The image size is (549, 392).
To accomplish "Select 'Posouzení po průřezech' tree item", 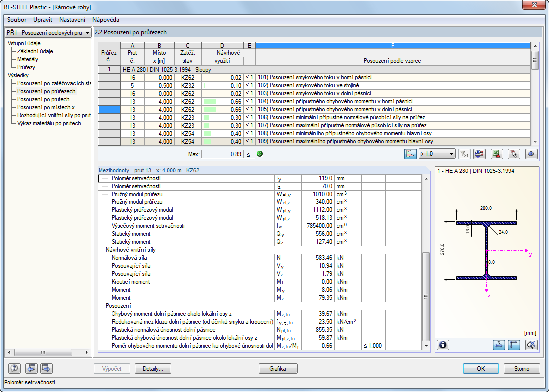I will click(46, 91).
